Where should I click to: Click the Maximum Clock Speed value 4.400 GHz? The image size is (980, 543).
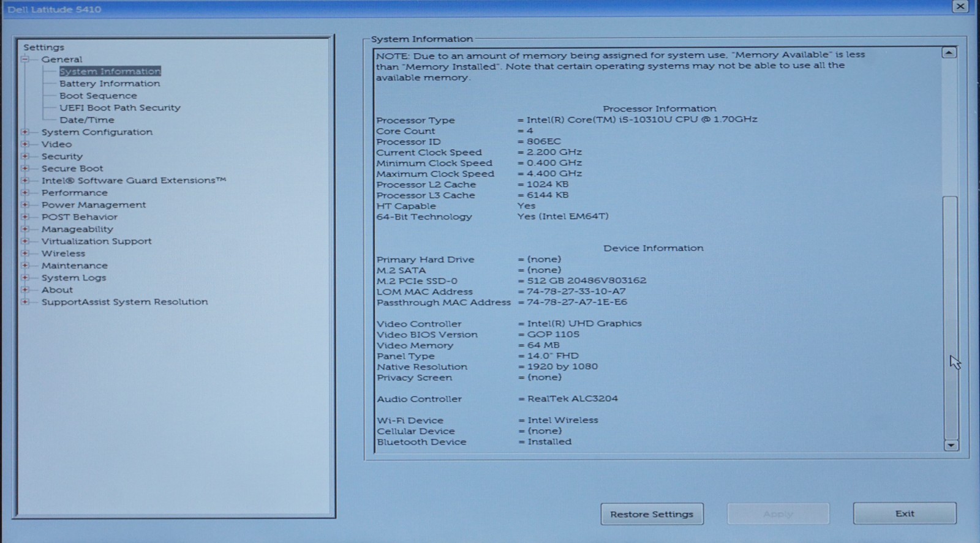pos(554,174)
